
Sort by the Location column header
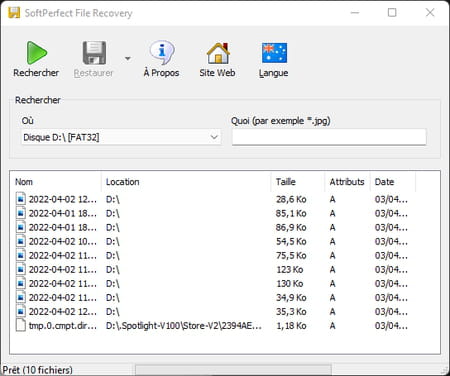[x=122, y=182]
